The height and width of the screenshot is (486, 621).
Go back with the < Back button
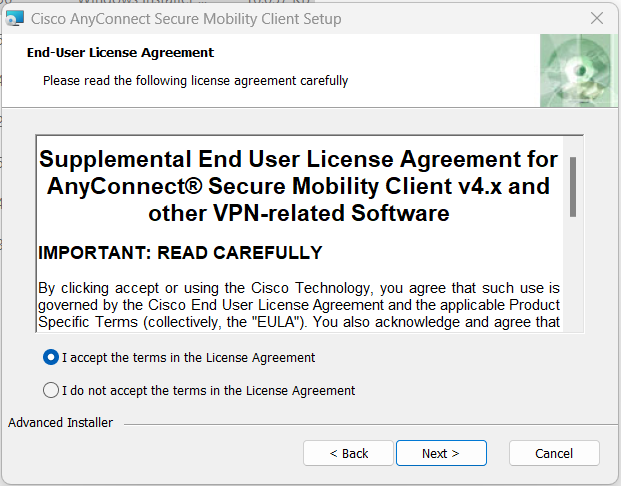(349, 453)
